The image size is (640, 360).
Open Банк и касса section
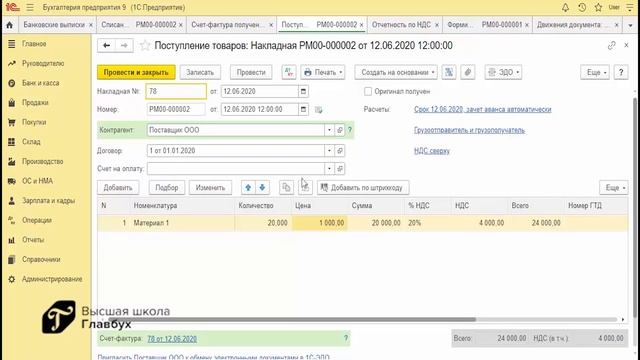(40, 83)
